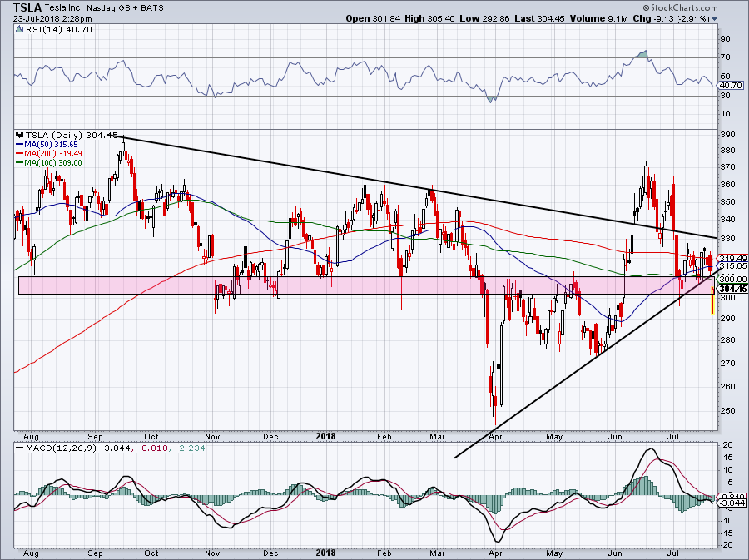Click the 309.00 price tag on the axis

732,280
